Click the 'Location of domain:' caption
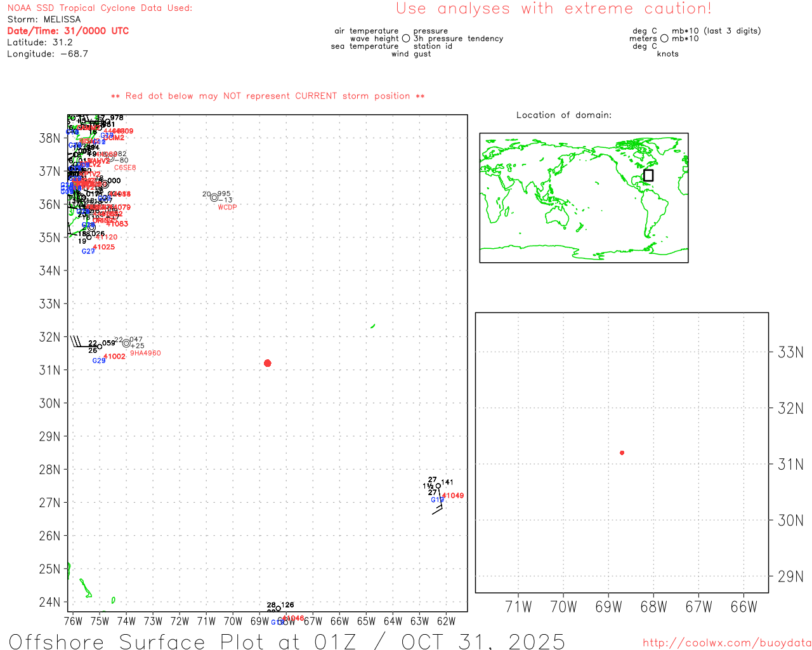 [564, 115]
